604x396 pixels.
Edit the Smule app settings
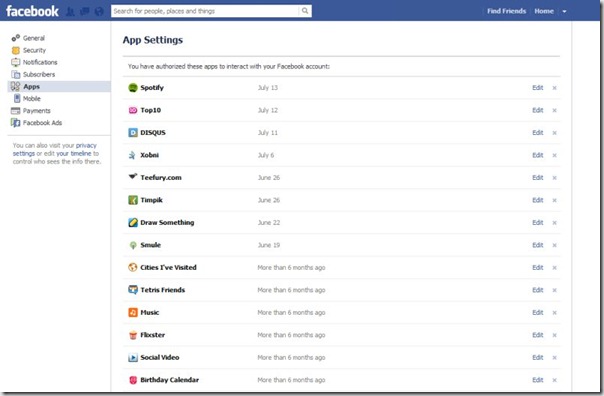(x=538, y=245)
